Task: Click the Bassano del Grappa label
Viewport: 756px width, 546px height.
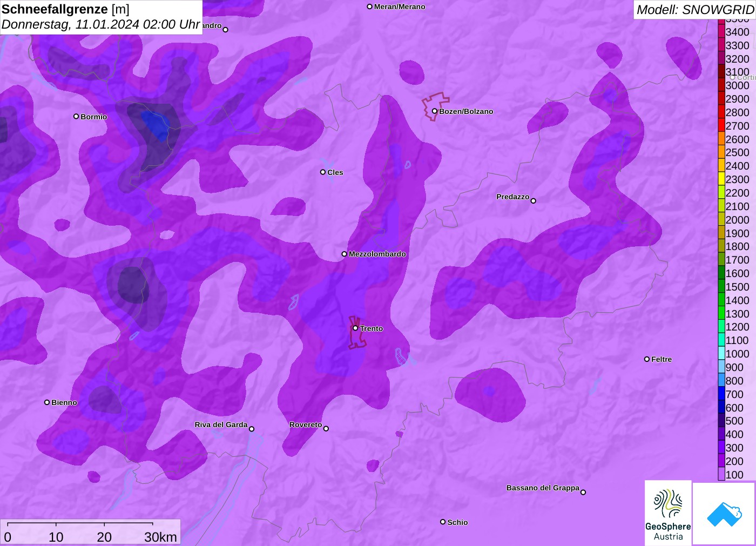Action: [543, 488]
